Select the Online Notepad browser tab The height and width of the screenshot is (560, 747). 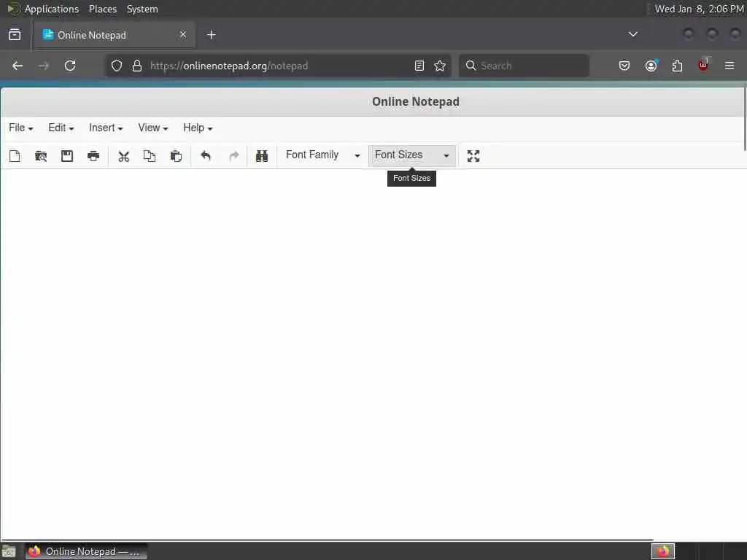coord(115,35)
